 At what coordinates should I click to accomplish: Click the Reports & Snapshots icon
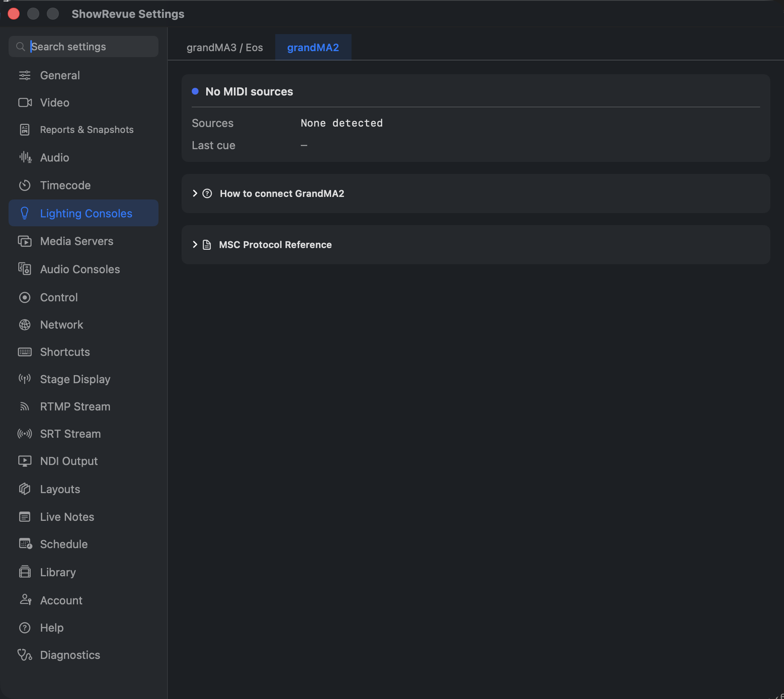(25, 129)
